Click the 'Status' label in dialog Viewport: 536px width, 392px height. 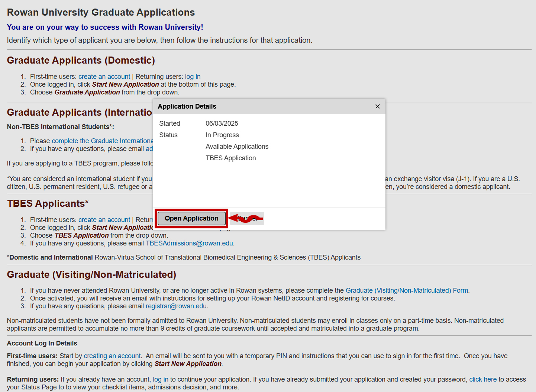(x=168, y=135)
